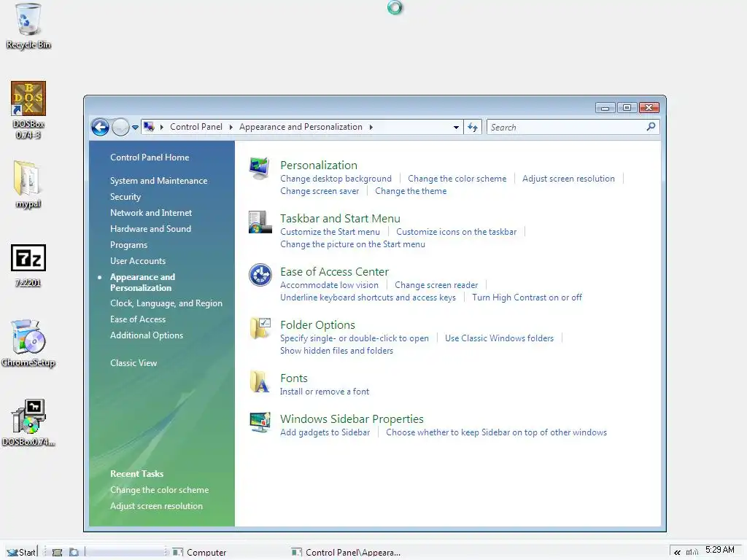
Task: Click Change the color scheme under Personalization
Action: (x=457, y=179)
